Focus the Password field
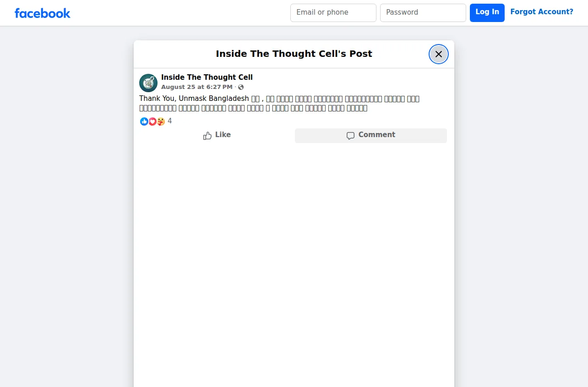Viewport: 588px width, 387px height. (423, 13)
